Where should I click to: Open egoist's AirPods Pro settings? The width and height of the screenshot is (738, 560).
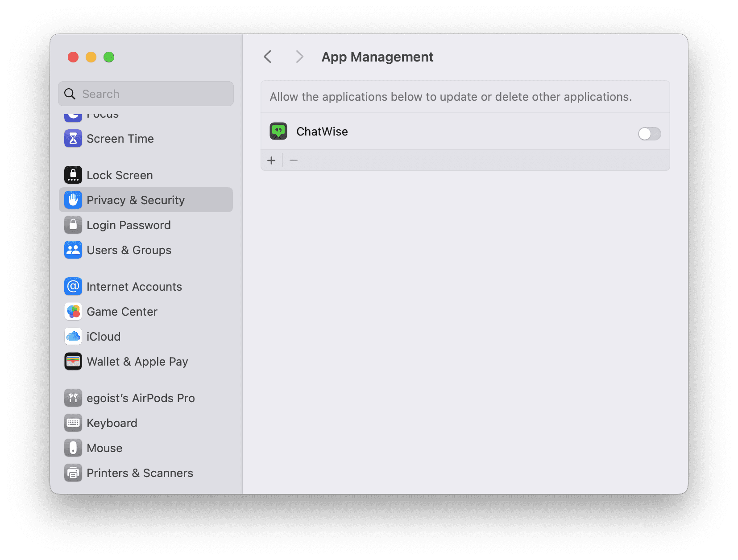(146, 398)
